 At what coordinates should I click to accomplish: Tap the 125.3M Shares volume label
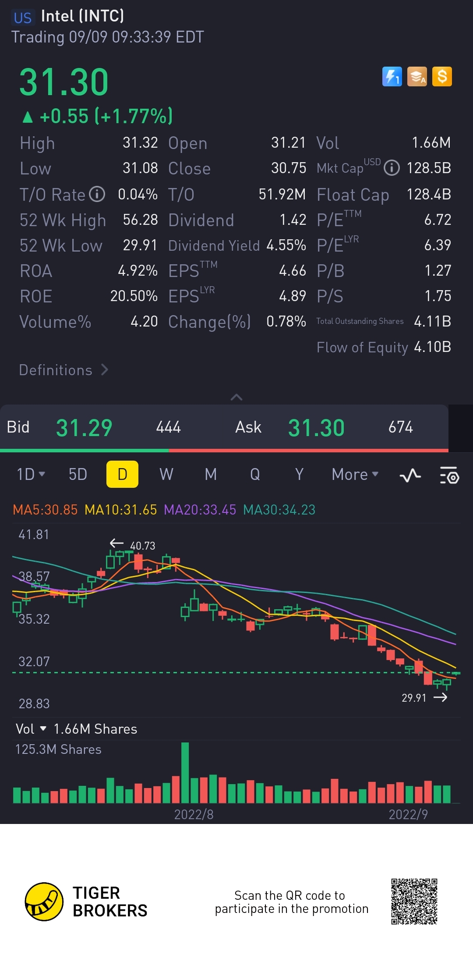pyautogui.click(x=58, y=749)
